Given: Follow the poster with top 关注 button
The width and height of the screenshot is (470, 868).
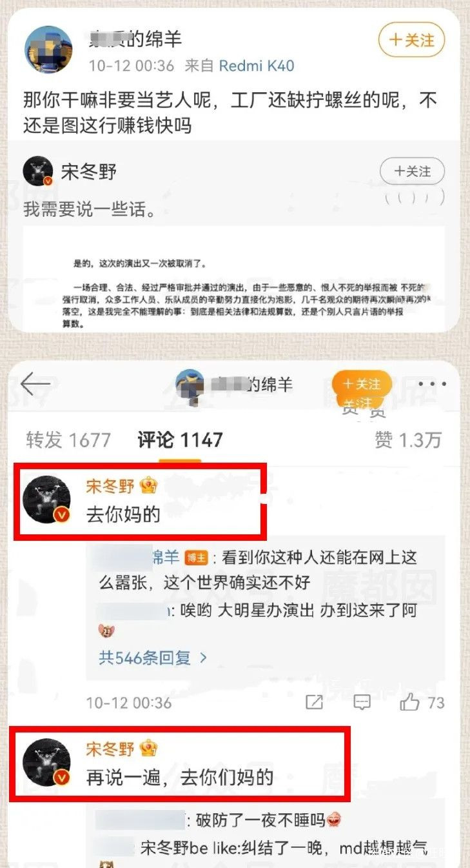Looking at the screenshot, I should click(x=412, y=40).
